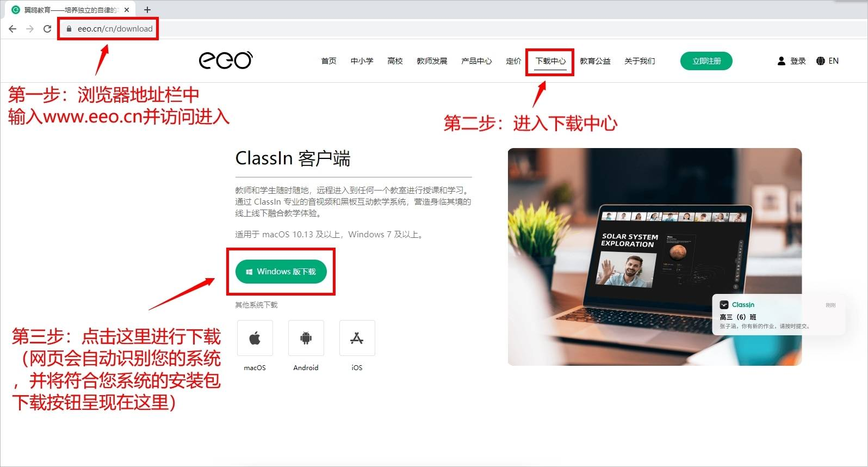Click the iOS App Store icon
The image size is (868, 467).
coord(357,338)
